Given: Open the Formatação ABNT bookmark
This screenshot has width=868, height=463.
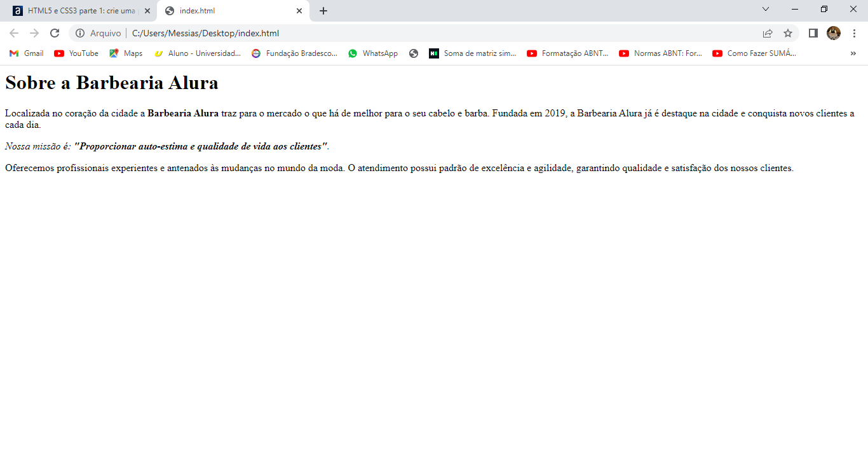Looking at the screenshot, I should click(567, 53).
